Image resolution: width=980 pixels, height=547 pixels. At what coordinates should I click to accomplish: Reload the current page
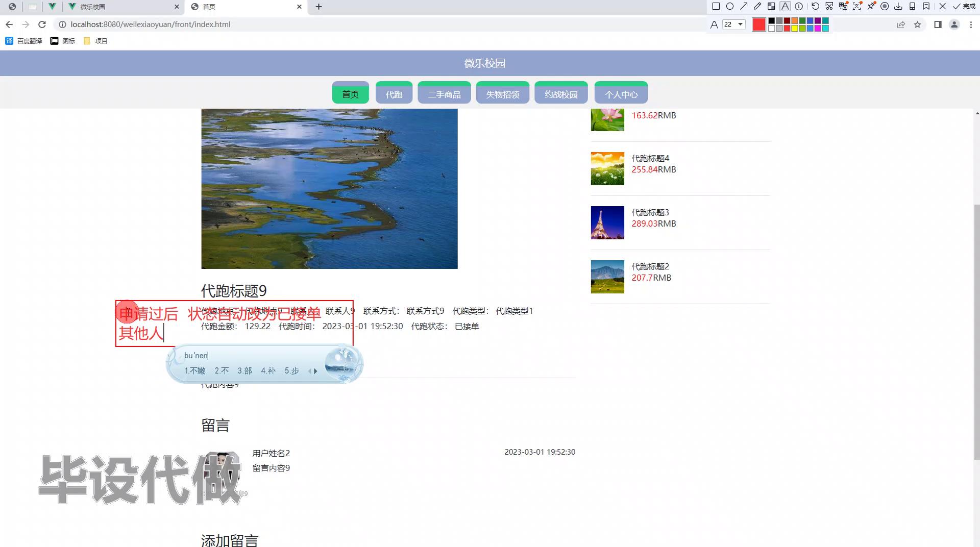pyautogui.click(x=42, y=24)
